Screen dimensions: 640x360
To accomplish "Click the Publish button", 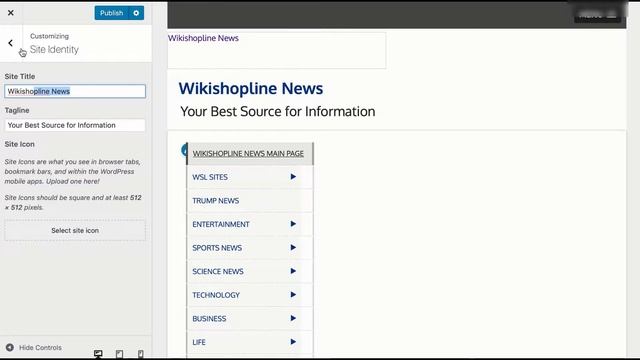I will click(x=111, y=13).
